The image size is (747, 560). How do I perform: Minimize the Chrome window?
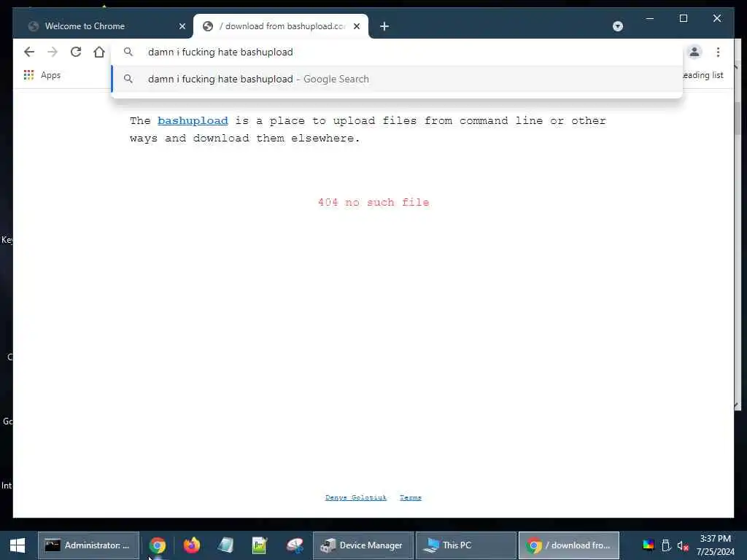(x=650, y=18)
